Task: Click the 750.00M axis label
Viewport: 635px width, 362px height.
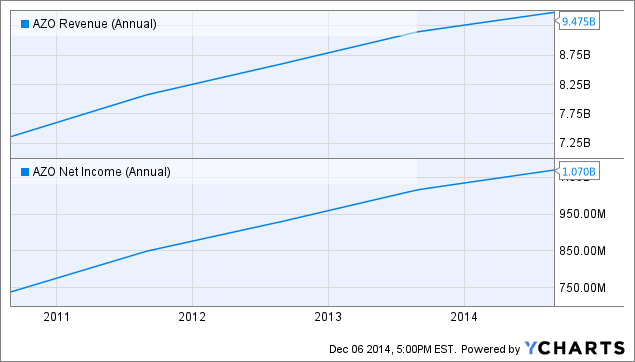Action: [x=582, y=288]
